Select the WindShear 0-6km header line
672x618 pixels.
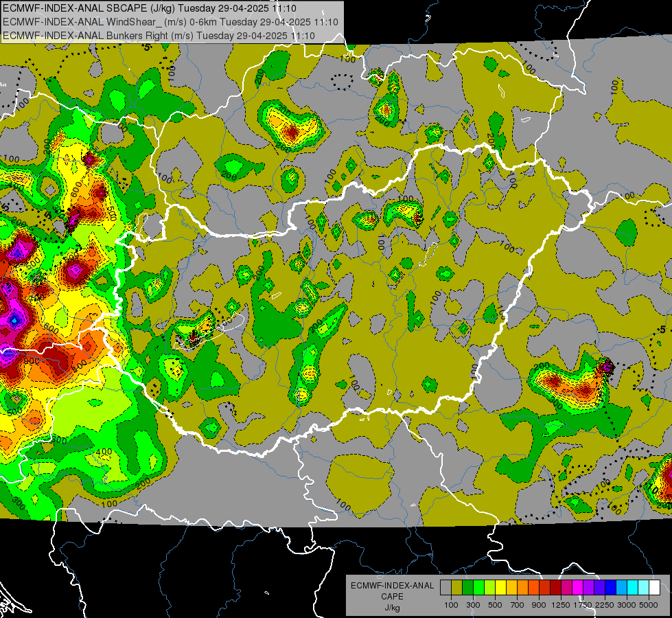170,22
